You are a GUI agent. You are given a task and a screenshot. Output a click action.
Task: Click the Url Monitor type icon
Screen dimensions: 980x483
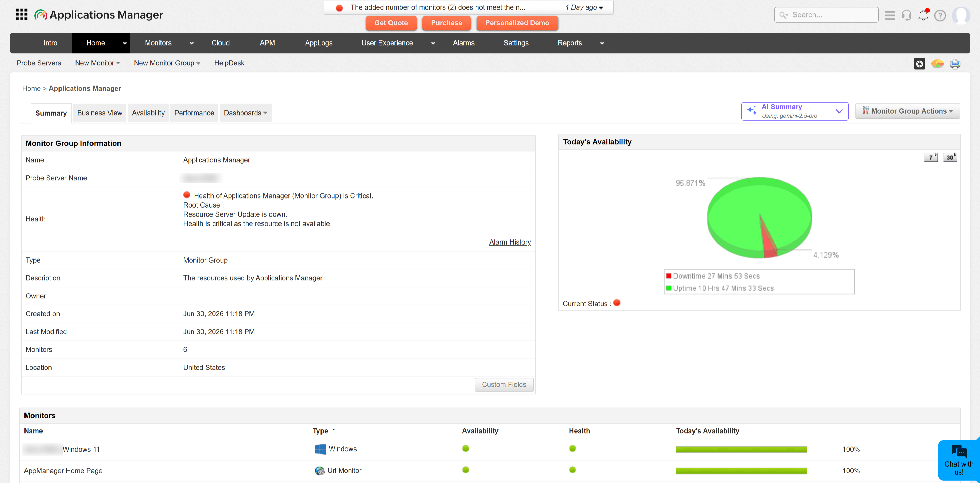tap(319, 470)
